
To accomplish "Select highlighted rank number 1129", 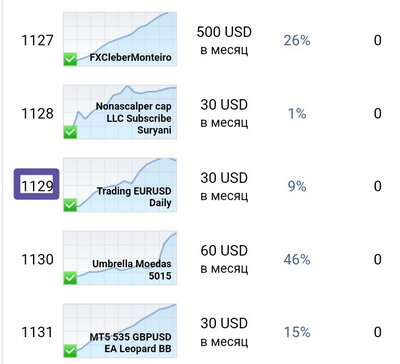I will [x=37, y=184].
